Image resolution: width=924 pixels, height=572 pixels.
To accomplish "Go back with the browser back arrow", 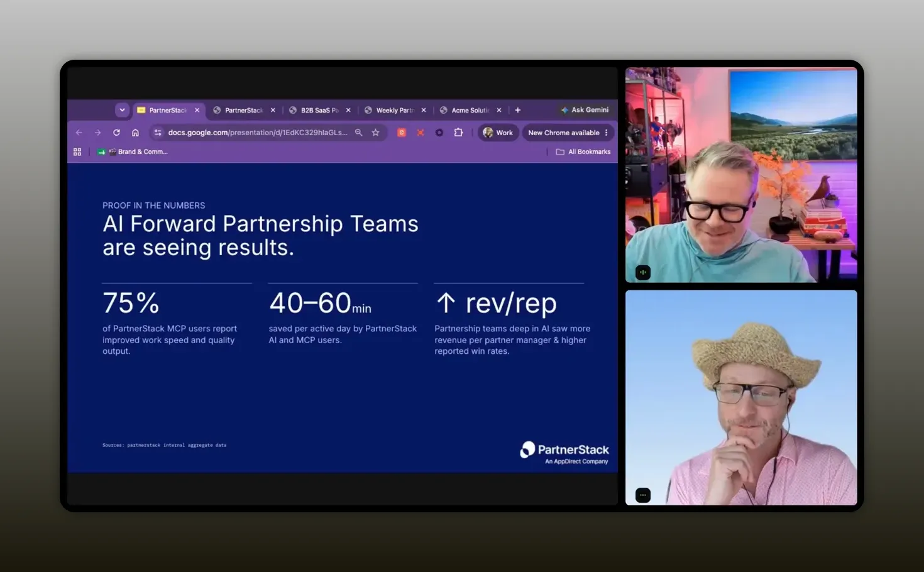I will coord(79,133).
